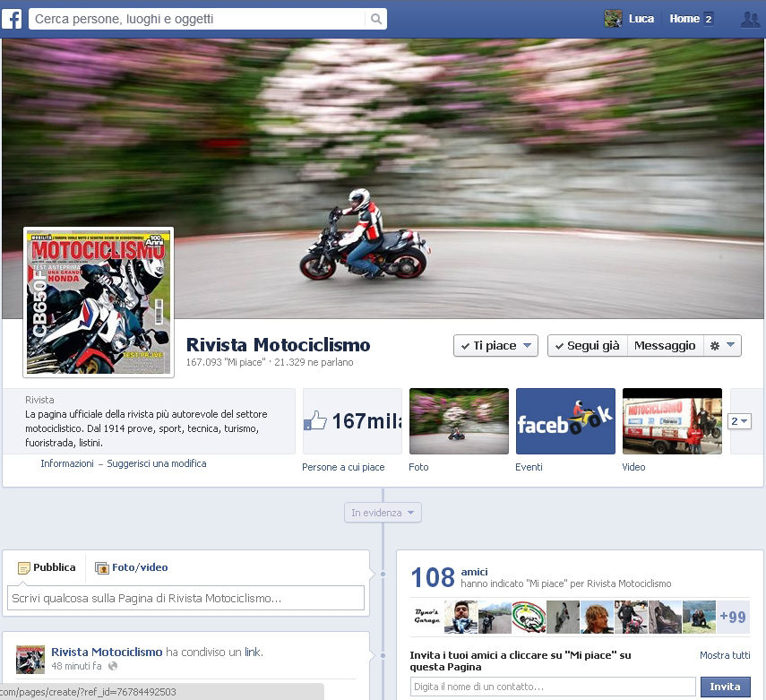Expand the In evidenza dropdown

coord(383,513)
